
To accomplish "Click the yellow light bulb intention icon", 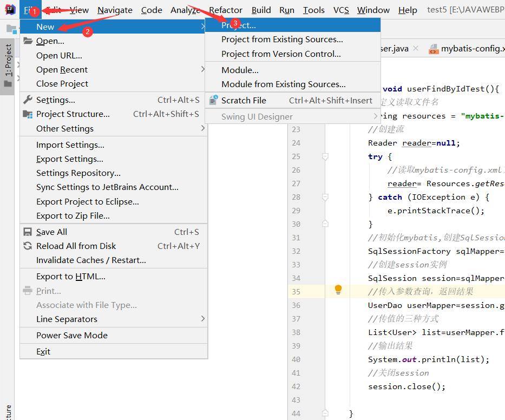I will (x=338, y=290).
